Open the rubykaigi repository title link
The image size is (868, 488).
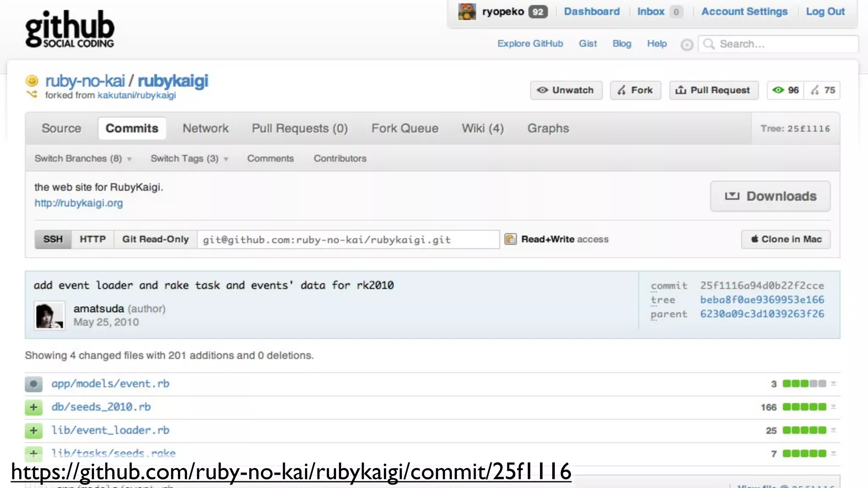173,80
